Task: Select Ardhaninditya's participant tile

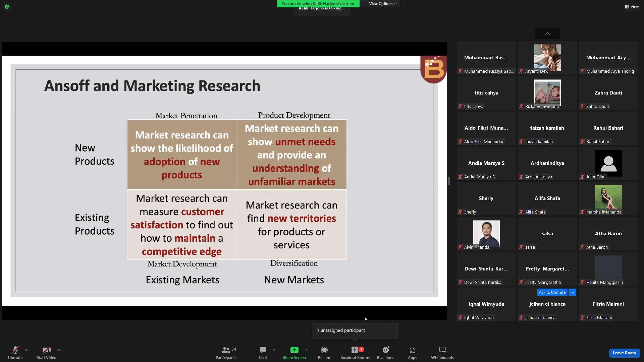Action: (547, 163)
